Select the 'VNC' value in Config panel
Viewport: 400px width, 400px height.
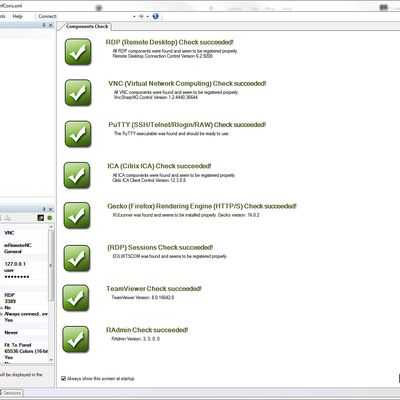[9, 233]
